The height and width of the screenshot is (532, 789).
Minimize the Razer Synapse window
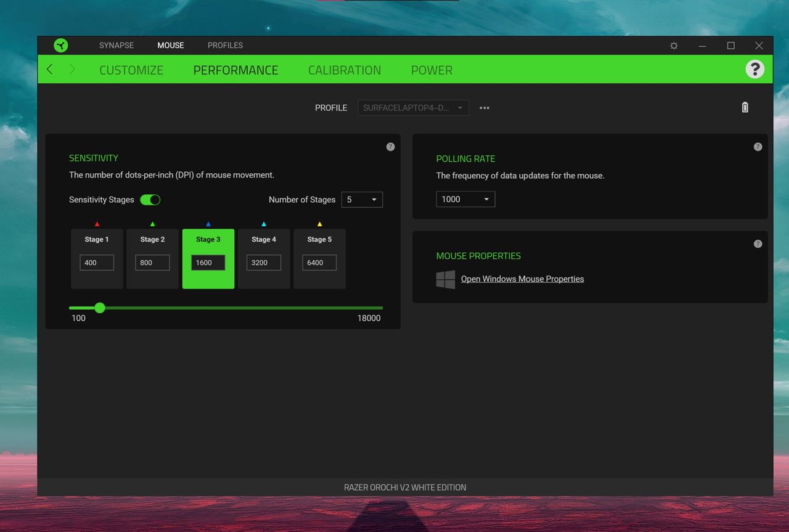[x=702, y=46]
